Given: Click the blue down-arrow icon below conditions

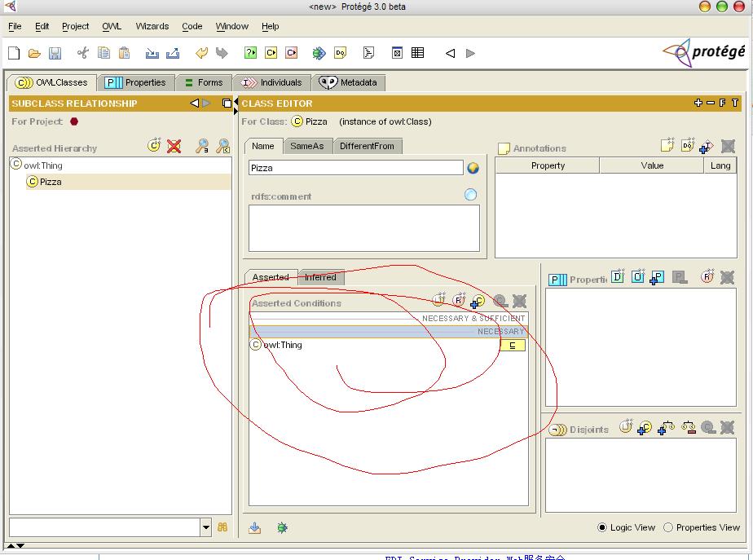Looking at the screenshot, I should (254, 528).
